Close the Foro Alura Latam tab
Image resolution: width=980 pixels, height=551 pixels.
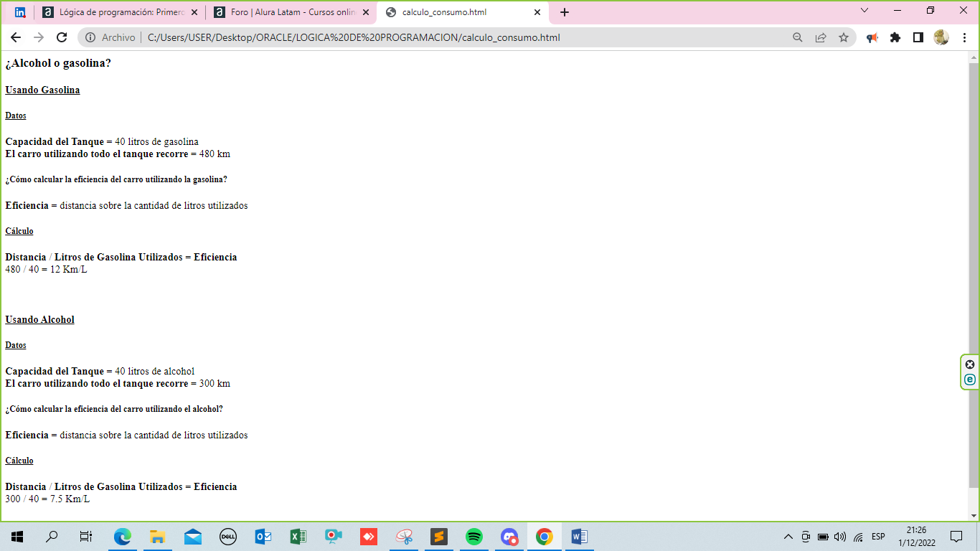coord(366,12)
